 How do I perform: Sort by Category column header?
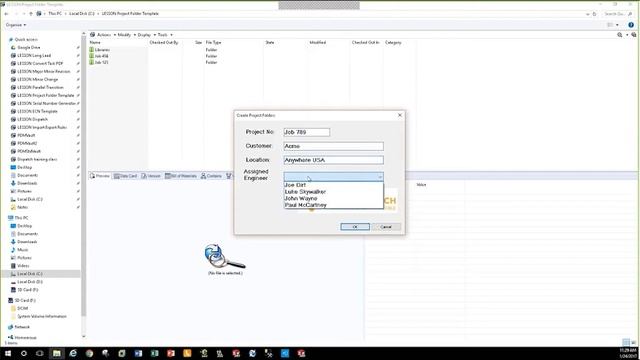(393, 42)
